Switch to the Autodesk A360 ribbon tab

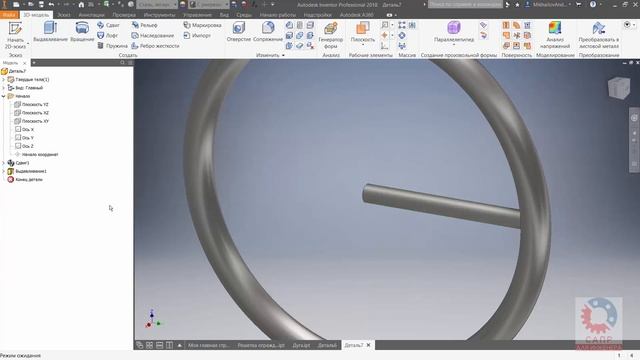click(356, 15)
